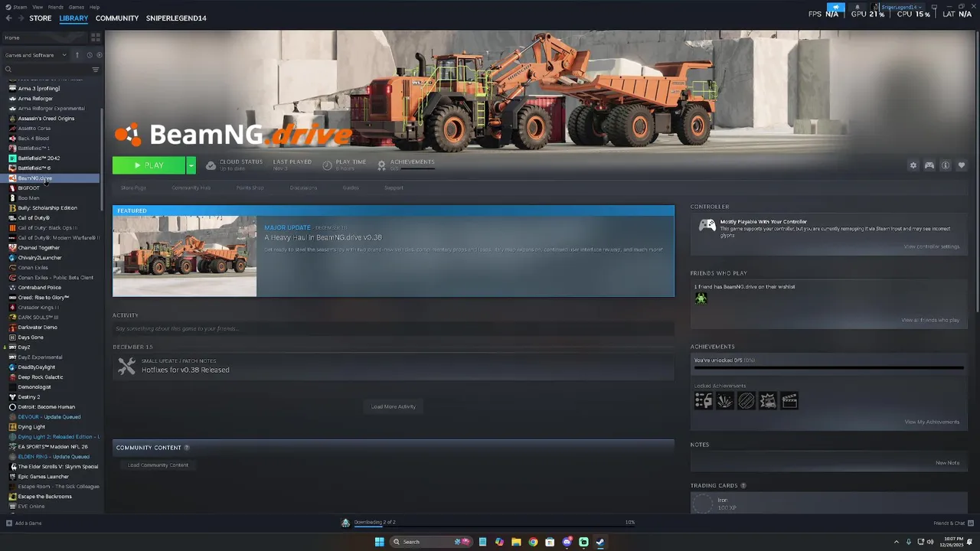Screen dimensions: 980x551
Task: Show hidden system tray icons chevron
Action: (x=897, y=542)
